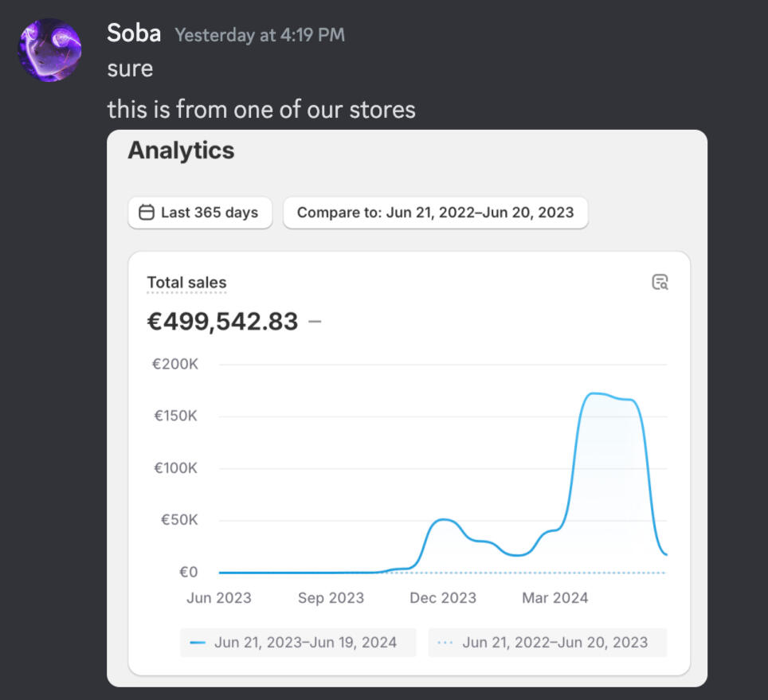This screenshot has height=700, width=768.
Task: Open the Last 365 days date range picker
Action: pyautogui.click(x=200, y=213)
